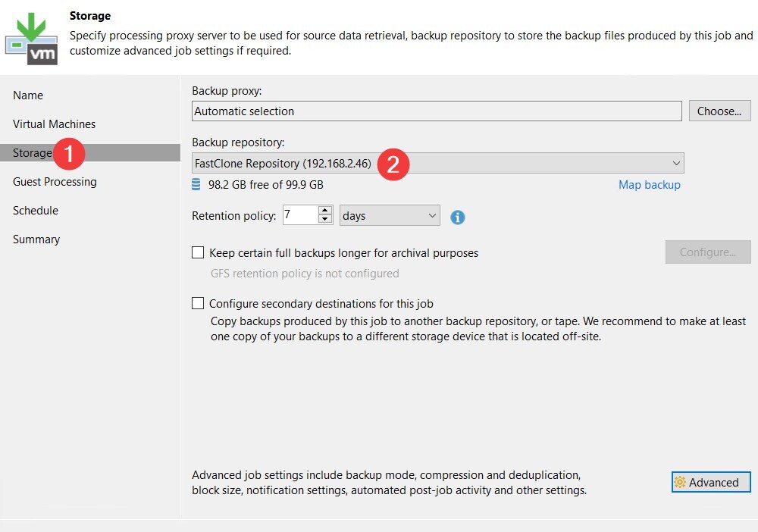758x532 pixels.
Task: Select the Name step in the sidebar
Action: coord(28,95)
